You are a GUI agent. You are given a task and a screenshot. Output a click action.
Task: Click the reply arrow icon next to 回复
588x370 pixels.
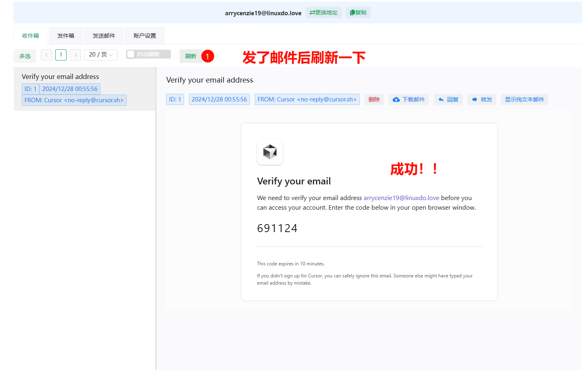(441, 99)
